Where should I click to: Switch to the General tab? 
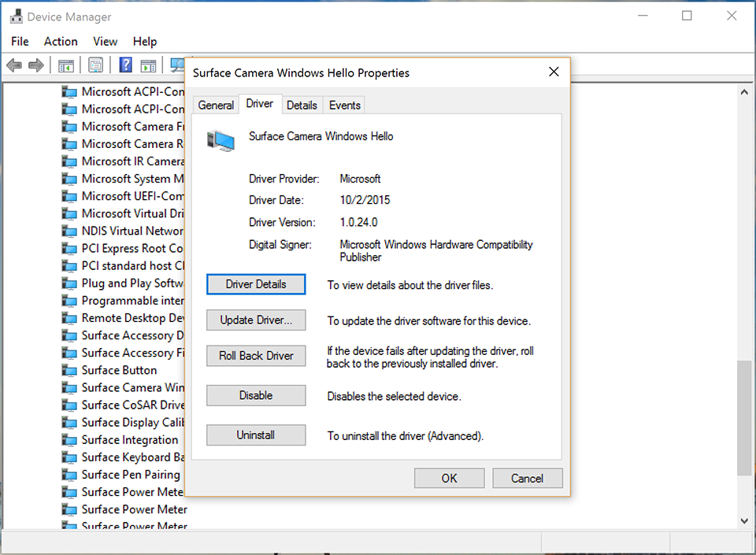tap(216, 105)
